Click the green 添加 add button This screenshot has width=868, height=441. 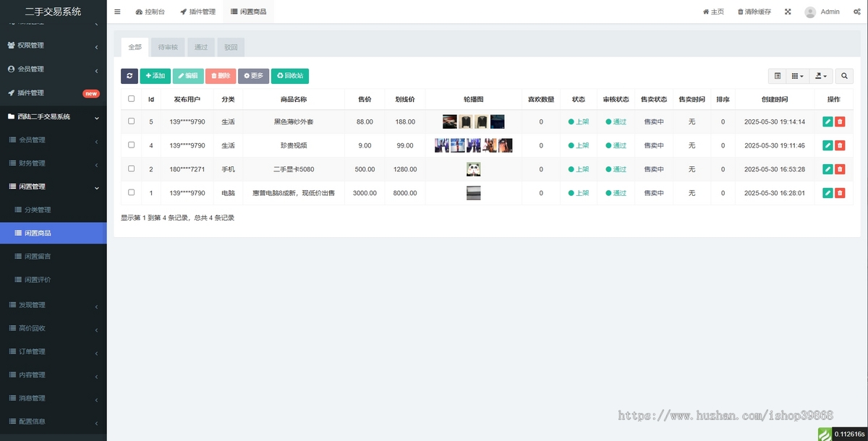click(x=155, y=76)
